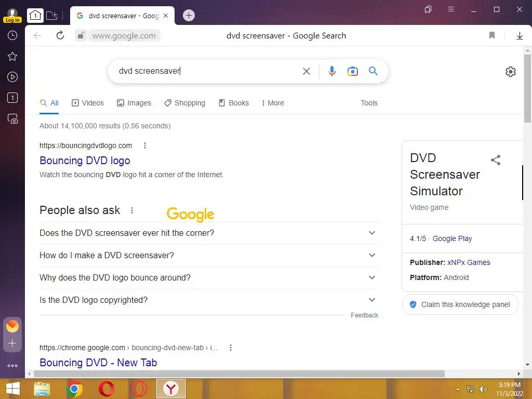Add a new tab with plus button
The width and height of the screenshot is (532, 399).
tap(189, 15)
